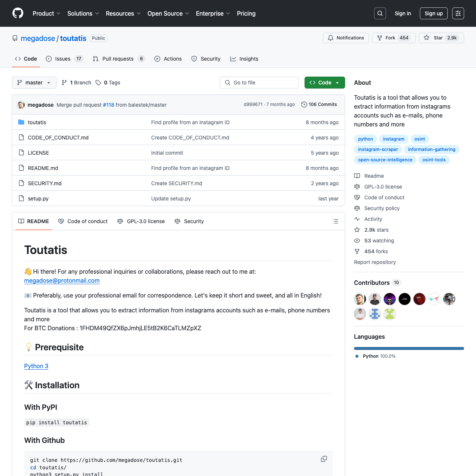Expand the Resources menu

pos(123,13)
